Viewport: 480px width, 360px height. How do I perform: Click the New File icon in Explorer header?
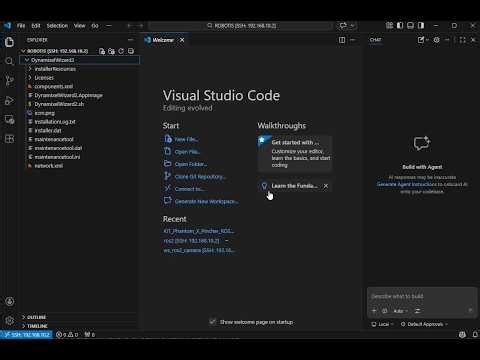click(102, 51)
